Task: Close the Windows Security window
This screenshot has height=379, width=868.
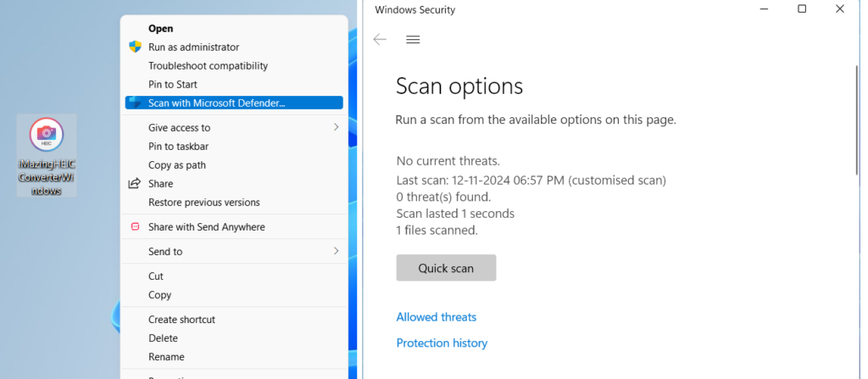Action: click(x=840, y=8)
